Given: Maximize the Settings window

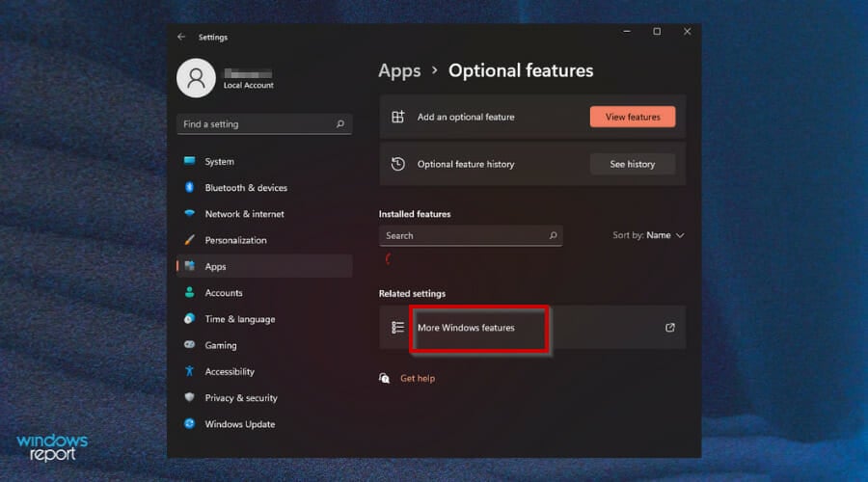Looking at the screenshot, I should [657, 32].
